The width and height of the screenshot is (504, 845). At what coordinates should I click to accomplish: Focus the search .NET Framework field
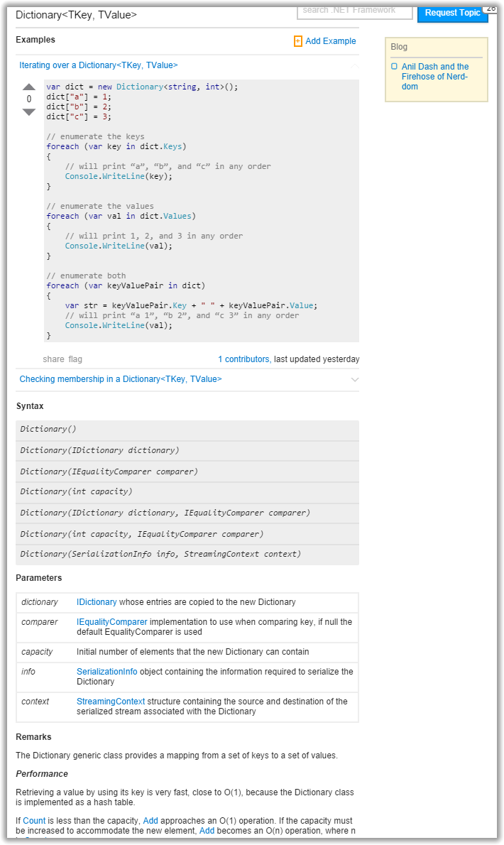point(355,11)
